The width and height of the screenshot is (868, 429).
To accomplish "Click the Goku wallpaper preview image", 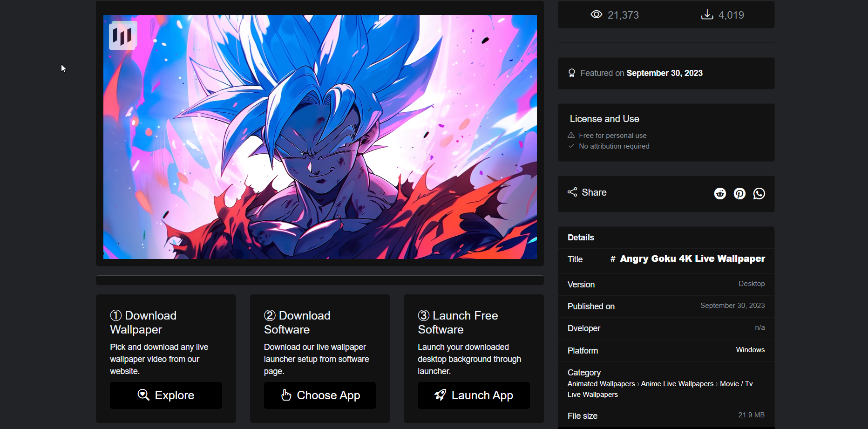I will (320, 137).
